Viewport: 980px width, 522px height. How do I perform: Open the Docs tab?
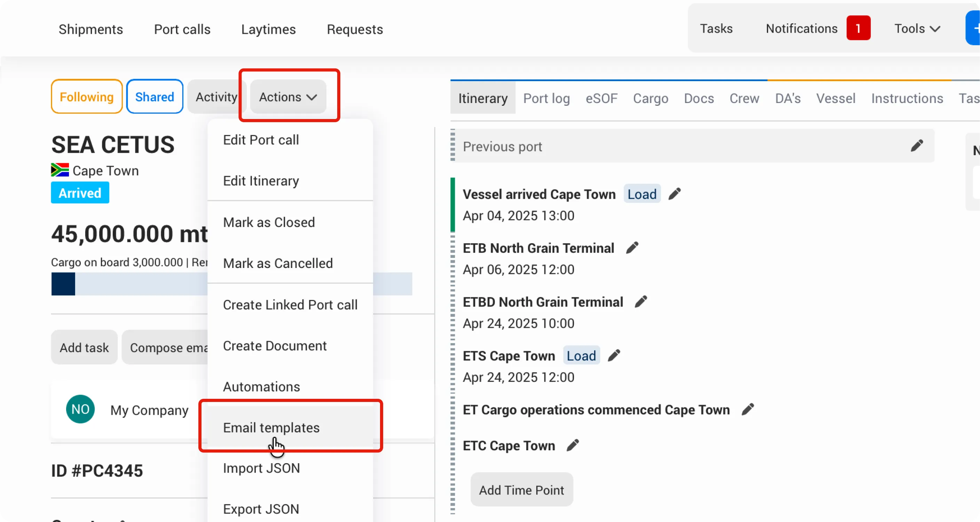(699, 98)
